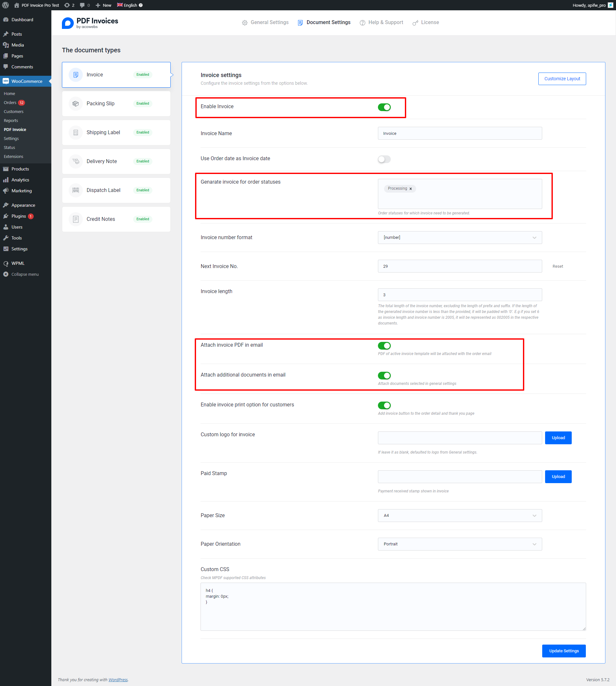616x686 pixels.
Task: Click the Customize Layout button
Action: point(562,79)
